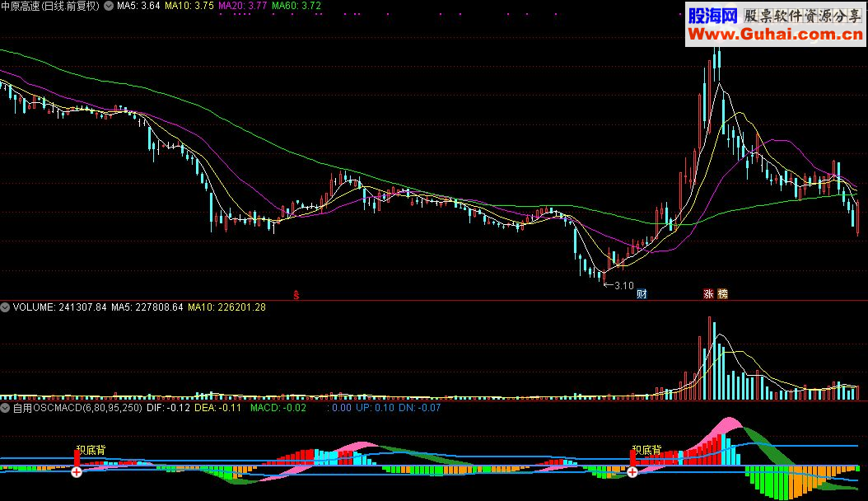Viewport: 868px width, 501px height.
Task: Click the DIF: -0.12 value
Action: pos(168,408)
